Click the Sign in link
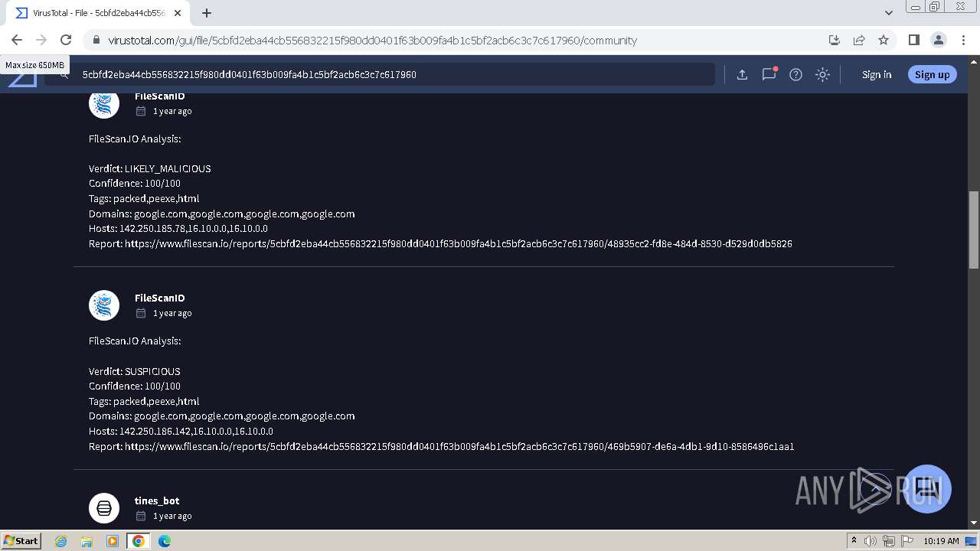 point(877,74)
